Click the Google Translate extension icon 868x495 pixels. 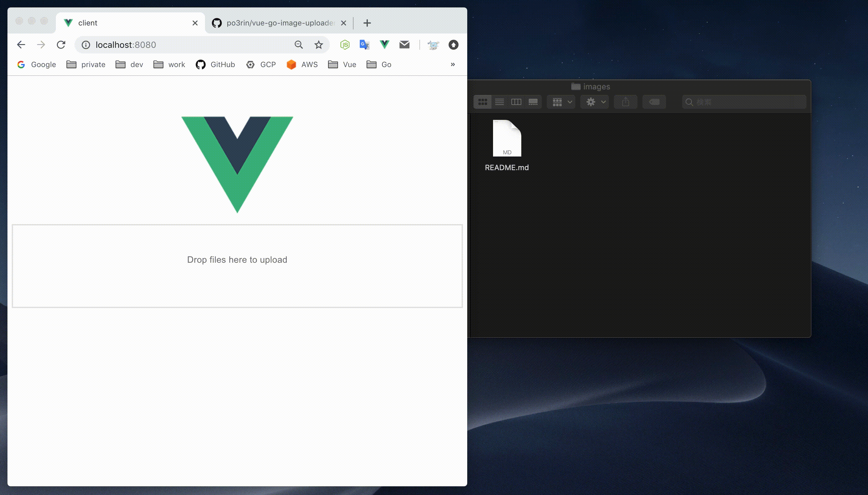[364, 44]
